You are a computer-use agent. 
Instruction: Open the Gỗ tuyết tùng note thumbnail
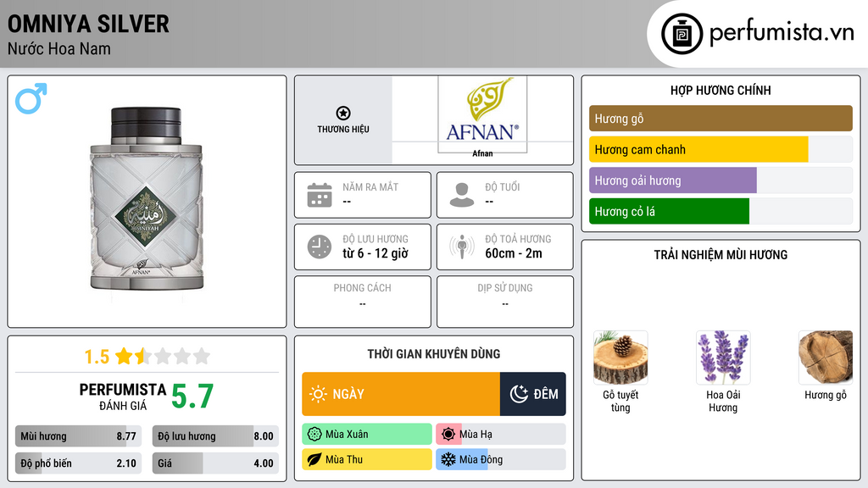620,358
